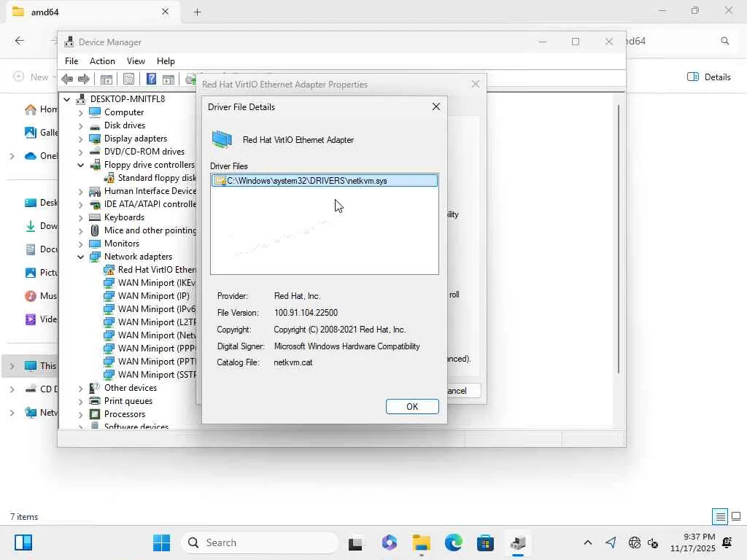Click the Widgets icon on the taskbar
The image size is (747, 560).
tap(23, 542)
